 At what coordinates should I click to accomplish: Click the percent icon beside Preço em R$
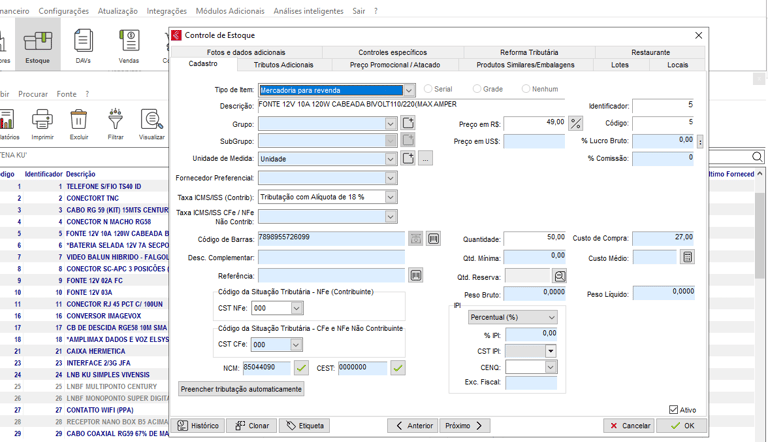pos(576,124)
